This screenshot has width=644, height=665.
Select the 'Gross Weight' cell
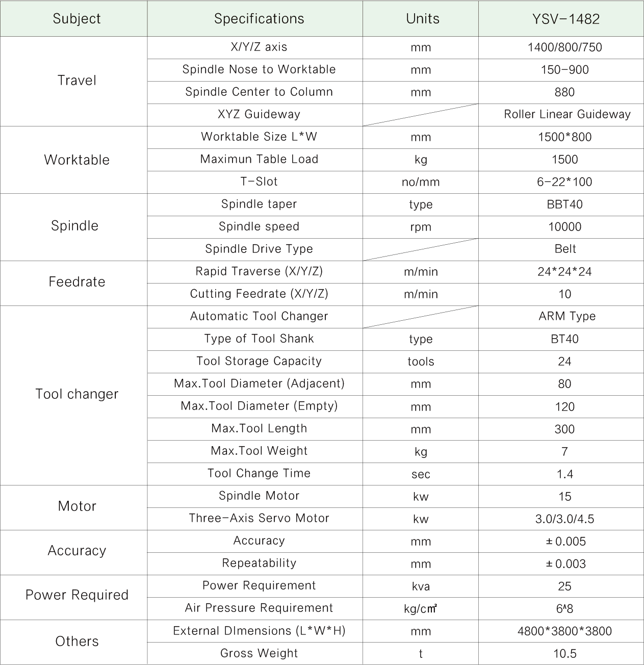(x=255, y=653)
